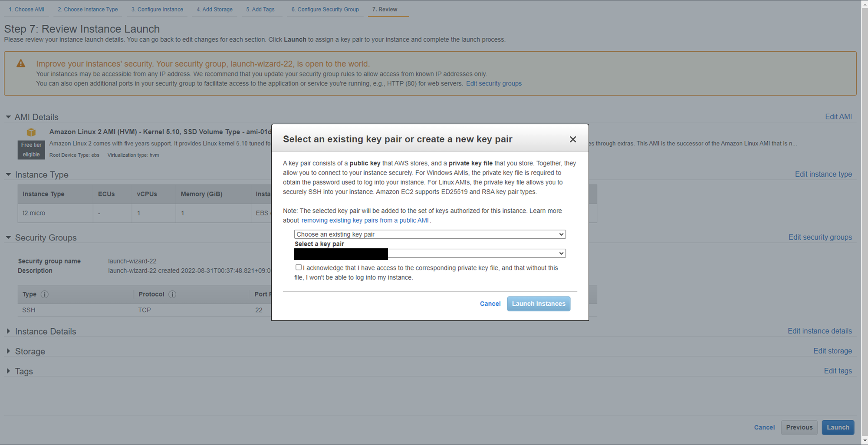Click the blue Launch button at page bottom
Viewport: 868px width, 445px height.
[838, 428]
